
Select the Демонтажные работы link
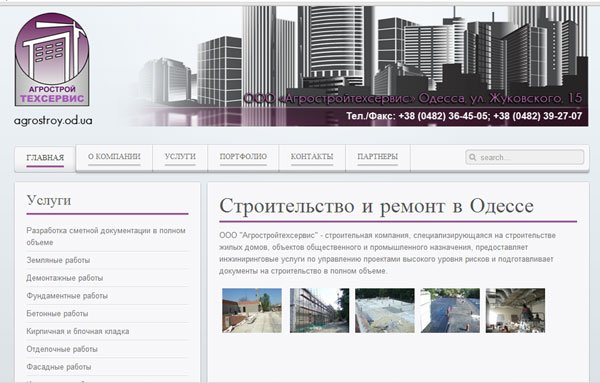(65, 278)
